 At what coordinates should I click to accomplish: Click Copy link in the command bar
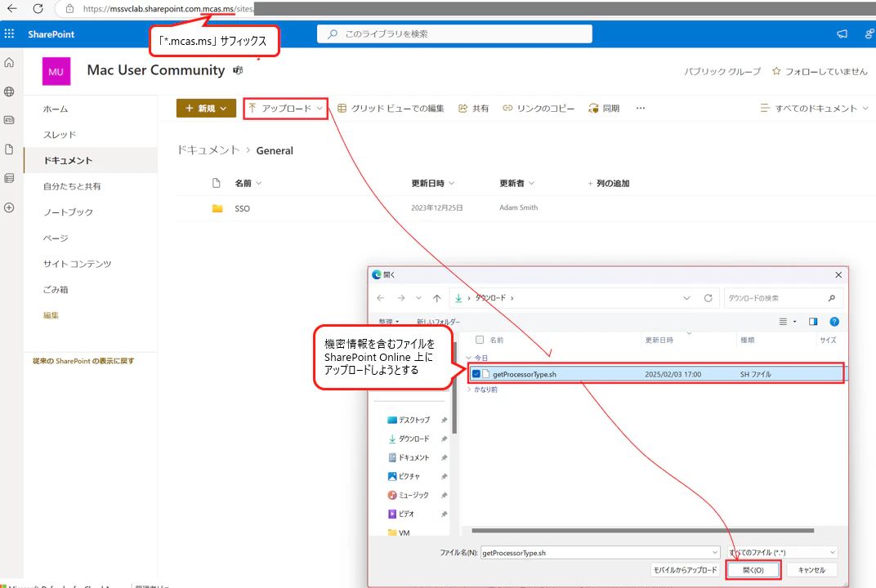(539, 109)
